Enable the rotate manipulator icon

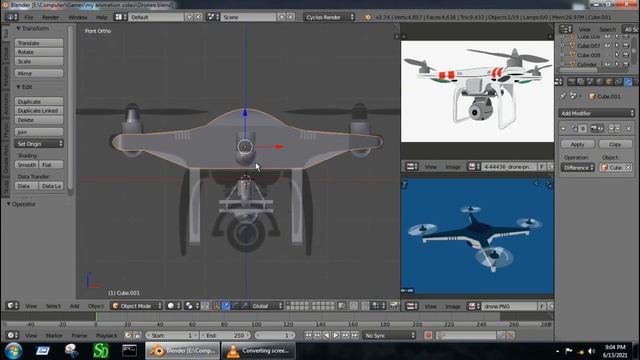coord(235,306)
